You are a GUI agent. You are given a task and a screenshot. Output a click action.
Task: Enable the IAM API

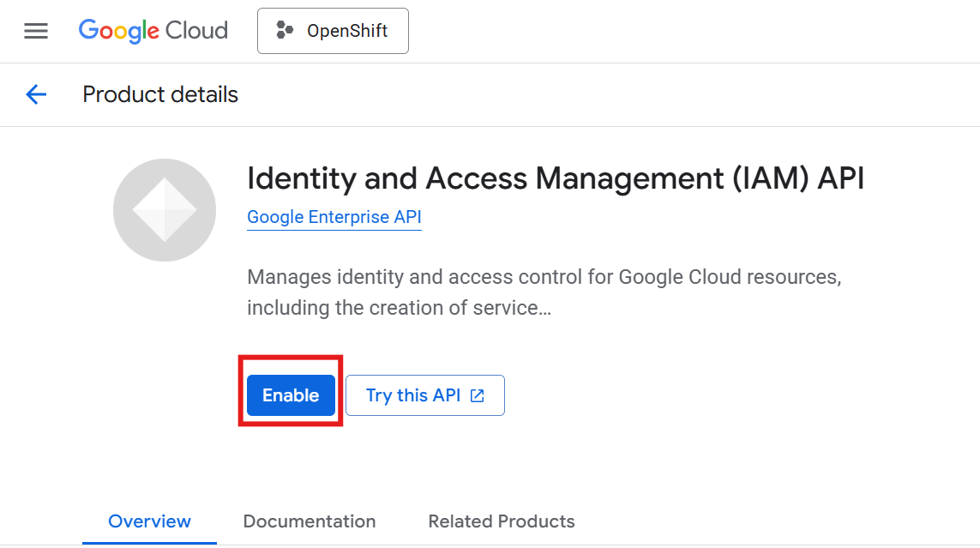[291, 395]
